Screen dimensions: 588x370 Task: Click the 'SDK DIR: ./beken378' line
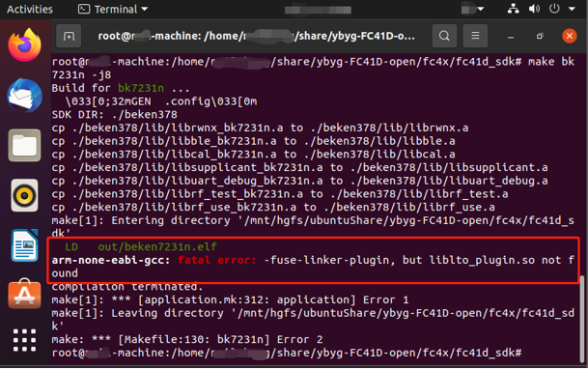tap(114, 114)
